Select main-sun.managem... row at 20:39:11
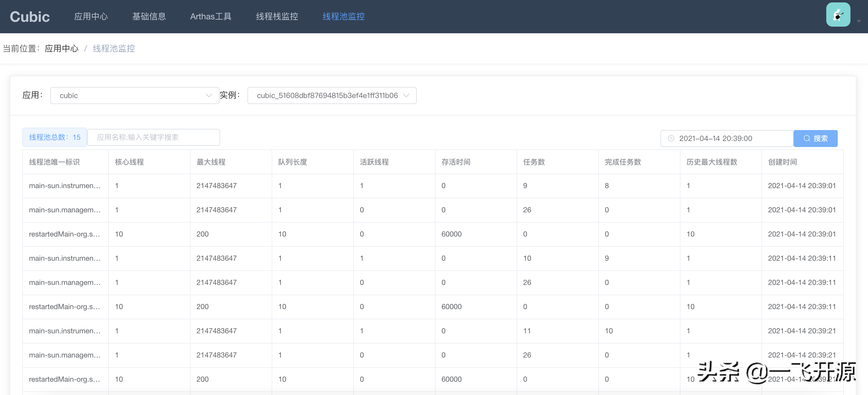This screenshot has width=868, height=395. (x=433, y=283)
